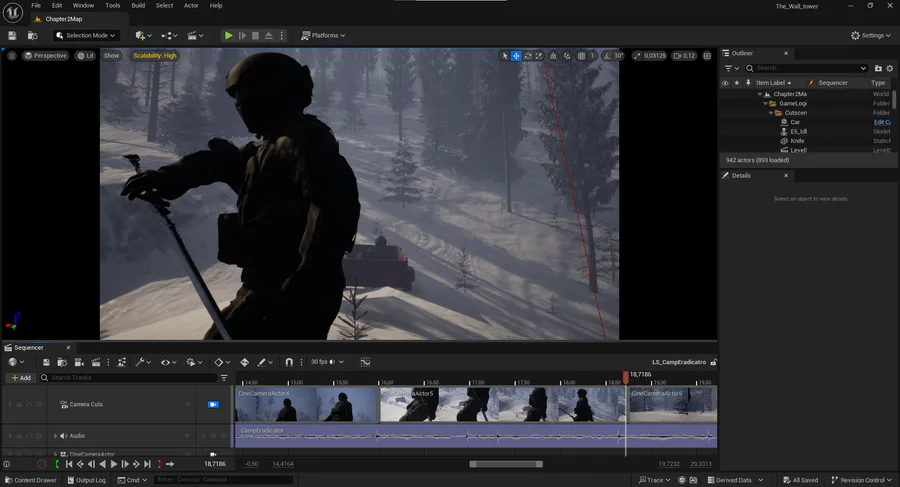900x487 pixels.
Task: Click the Outliner pin column header
Action: pos(748,83)
